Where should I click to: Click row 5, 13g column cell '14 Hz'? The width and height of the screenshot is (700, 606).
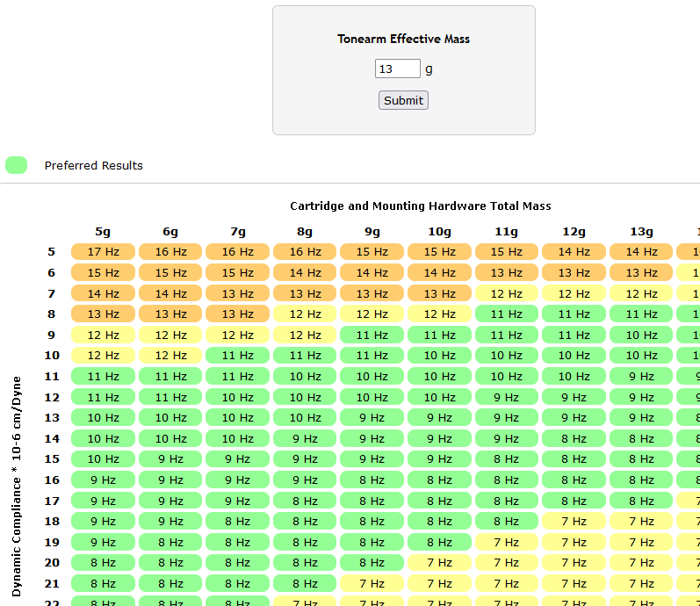click(641, 251)
